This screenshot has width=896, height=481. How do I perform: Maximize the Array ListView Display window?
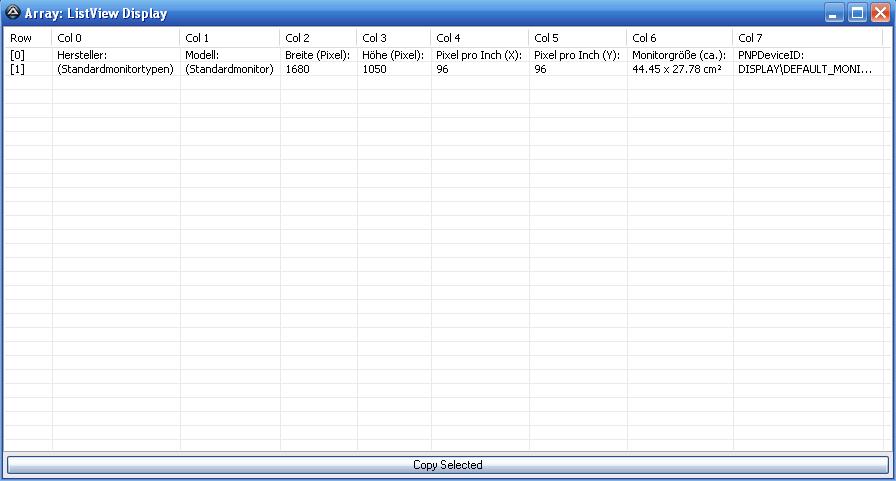tap(857, 13)
